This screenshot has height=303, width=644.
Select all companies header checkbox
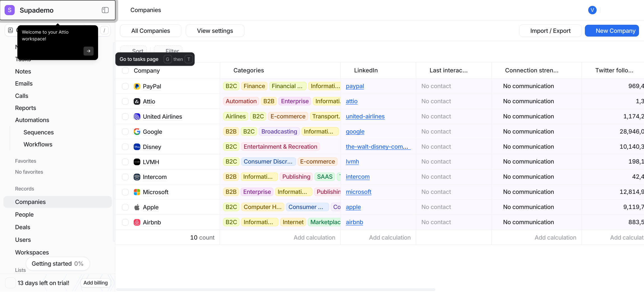point(125,70)
